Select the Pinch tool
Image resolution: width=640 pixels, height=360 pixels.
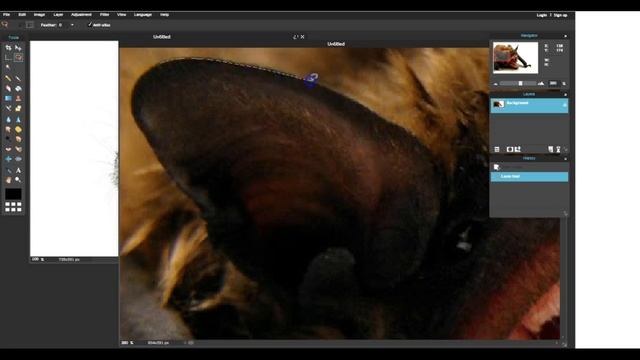point(18,159)
